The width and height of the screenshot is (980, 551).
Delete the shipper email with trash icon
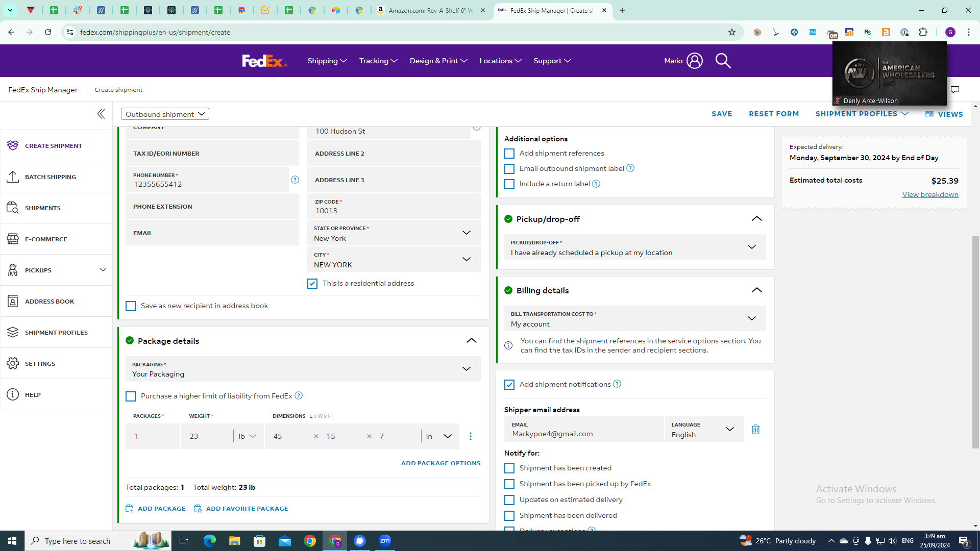pyautogui.click(x=755, y=430)
